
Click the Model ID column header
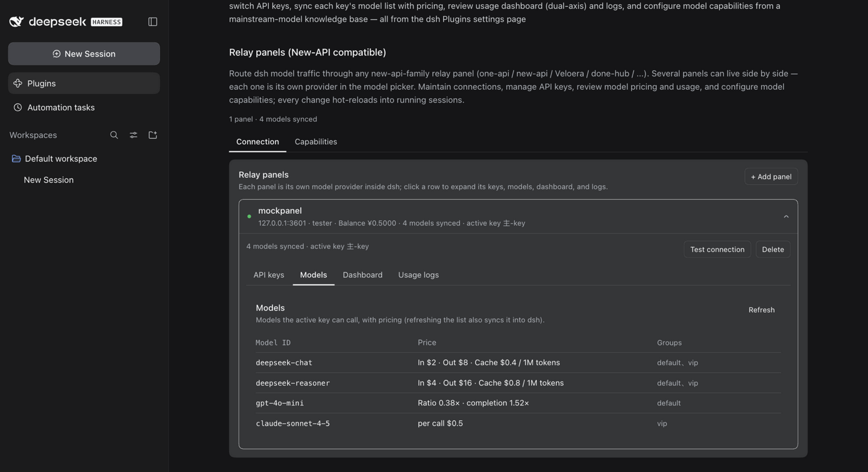(273, 342)
